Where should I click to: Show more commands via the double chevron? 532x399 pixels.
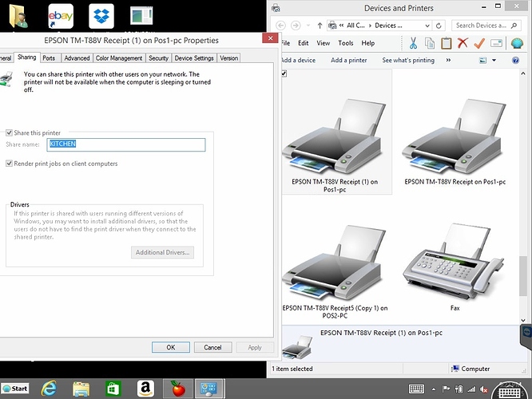point(448,60)
